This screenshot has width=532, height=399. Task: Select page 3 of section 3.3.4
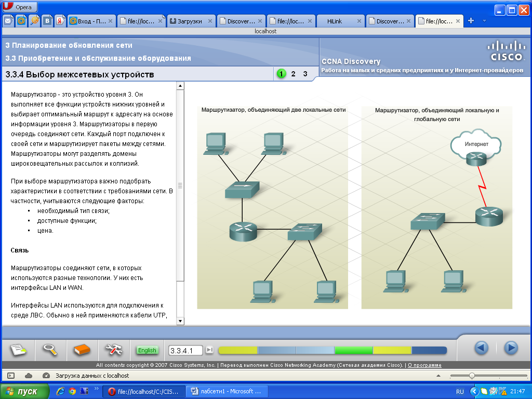pyautogui.click(x=305, y=74)
